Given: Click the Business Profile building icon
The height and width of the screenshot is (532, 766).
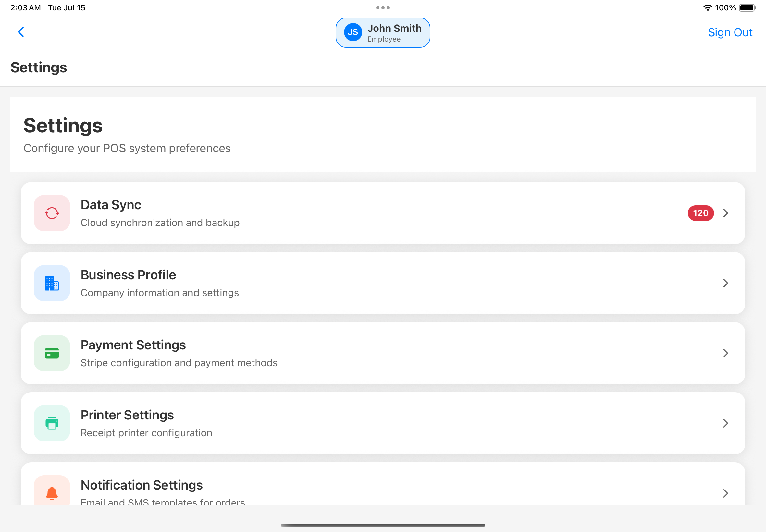Looking at the screenshot, I should point(52,283).
